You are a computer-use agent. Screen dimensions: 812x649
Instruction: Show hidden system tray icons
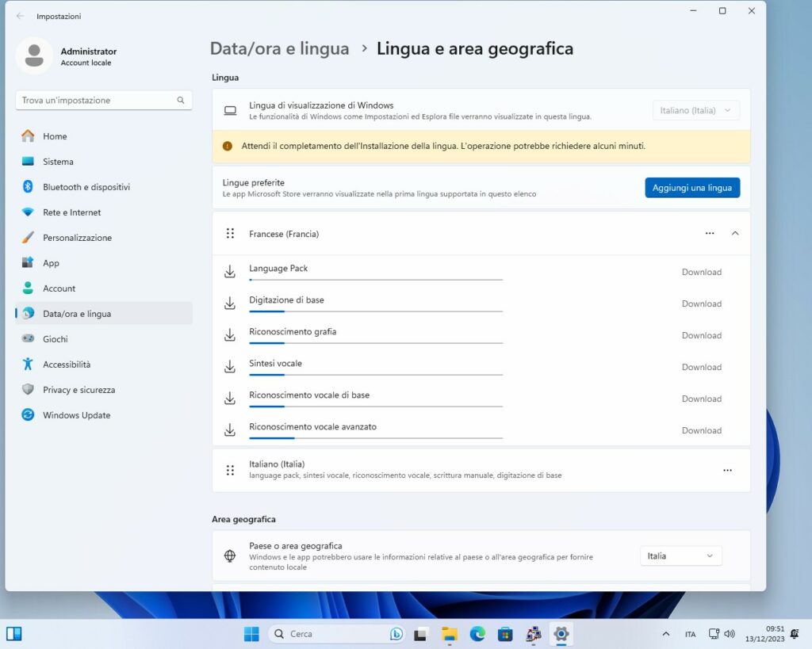click(x=666, y=634)
